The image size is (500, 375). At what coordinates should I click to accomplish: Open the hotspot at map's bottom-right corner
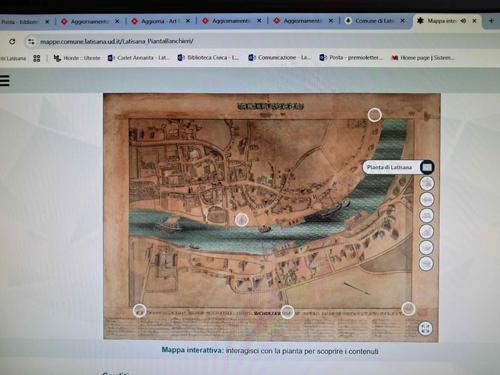click(408, 309)
